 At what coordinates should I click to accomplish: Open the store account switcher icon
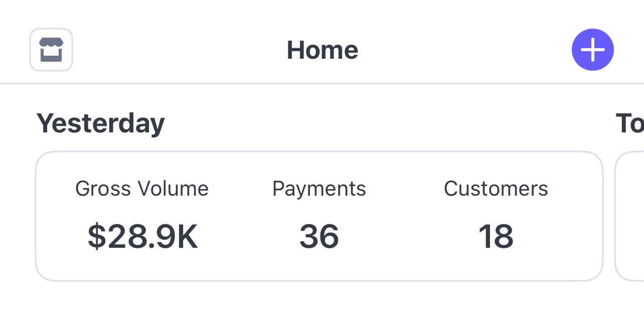[51, 50]
